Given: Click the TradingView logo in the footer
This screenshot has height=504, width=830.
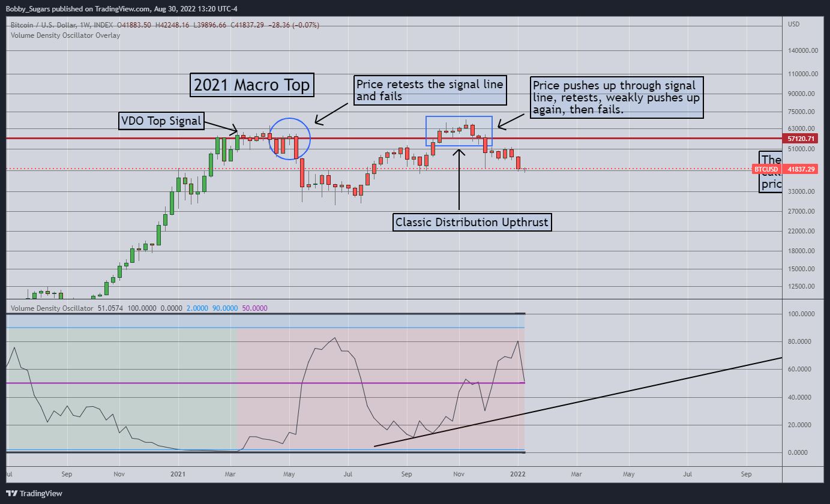Looking at the screenshot, I should coord(34,494).
